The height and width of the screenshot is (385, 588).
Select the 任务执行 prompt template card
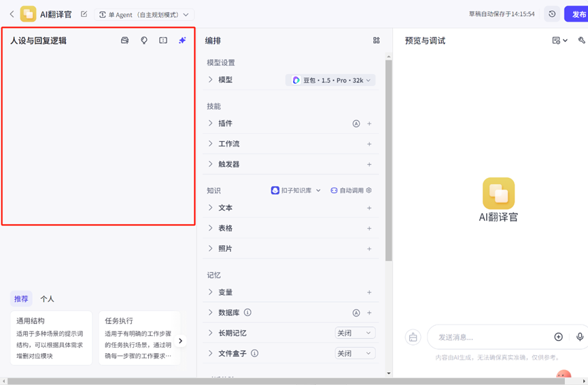[x=139, y=338]
